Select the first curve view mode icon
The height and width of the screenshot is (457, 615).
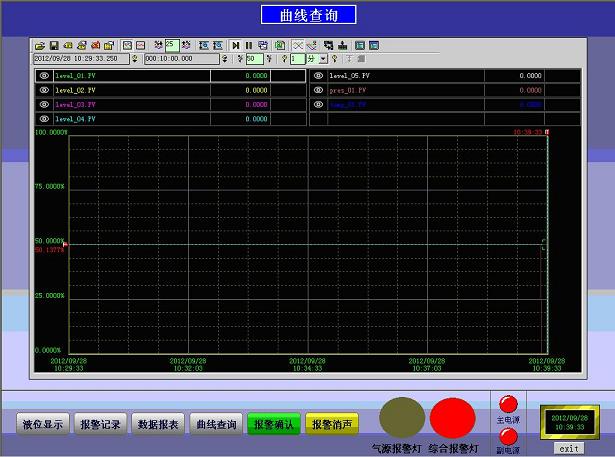point(127,46)
